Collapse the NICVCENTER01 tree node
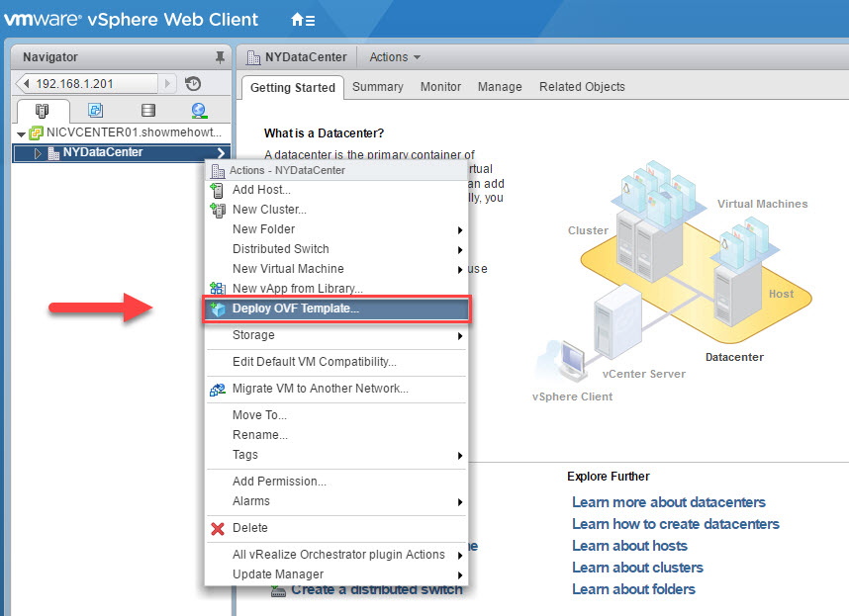The width and height of the screenshot is (849, 616). 21,133
